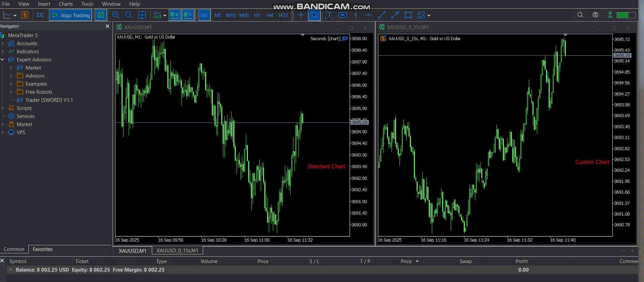
Task: Expand the Accounts tree node
Action: [x=2, y=44]
